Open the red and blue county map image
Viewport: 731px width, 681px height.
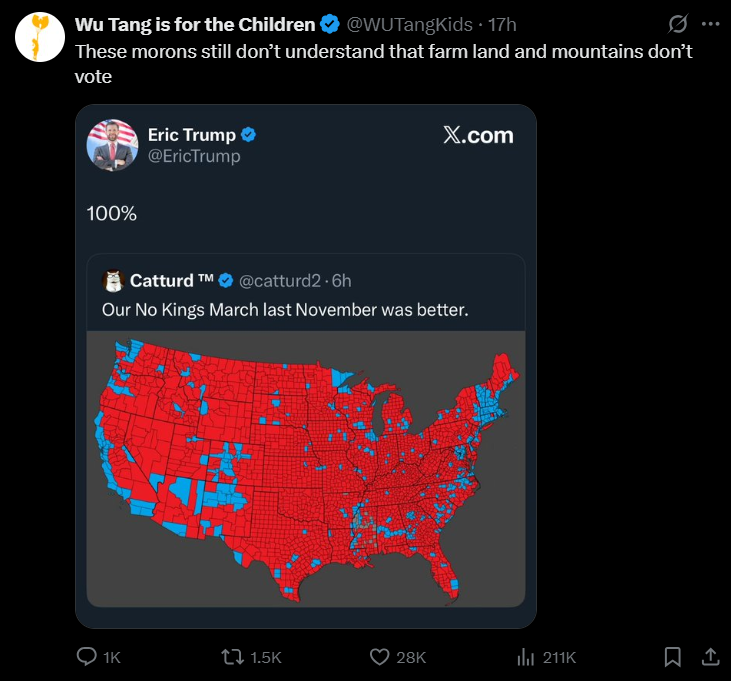306,469
